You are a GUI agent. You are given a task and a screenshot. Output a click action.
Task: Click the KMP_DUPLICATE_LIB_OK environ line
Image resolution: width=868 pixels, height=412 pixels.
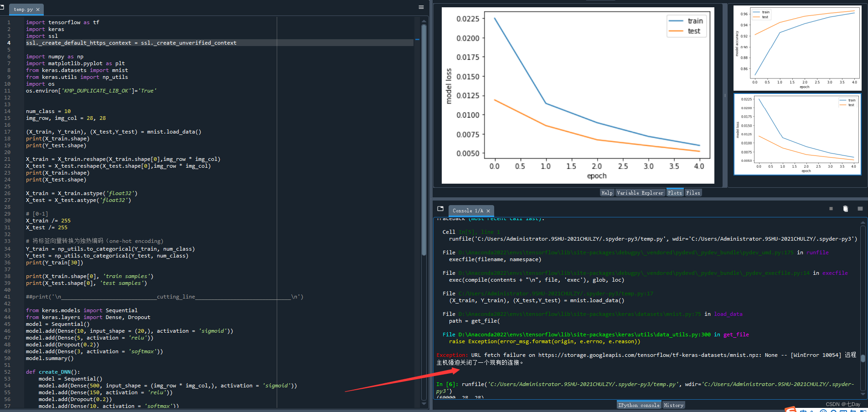91,91
